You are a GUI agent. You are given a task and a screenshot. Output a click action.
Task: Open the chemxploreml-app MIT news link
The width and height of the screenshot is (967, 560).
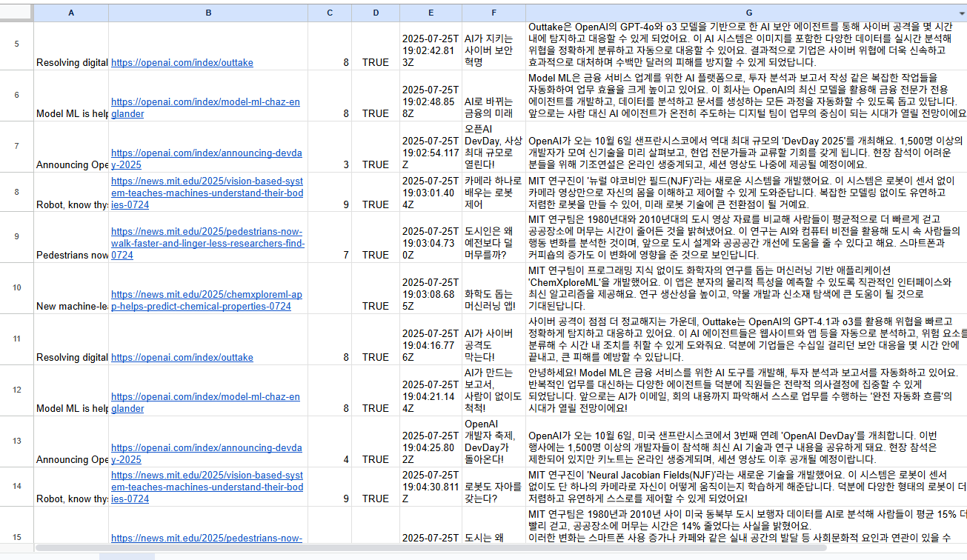[x=207, y=300]
